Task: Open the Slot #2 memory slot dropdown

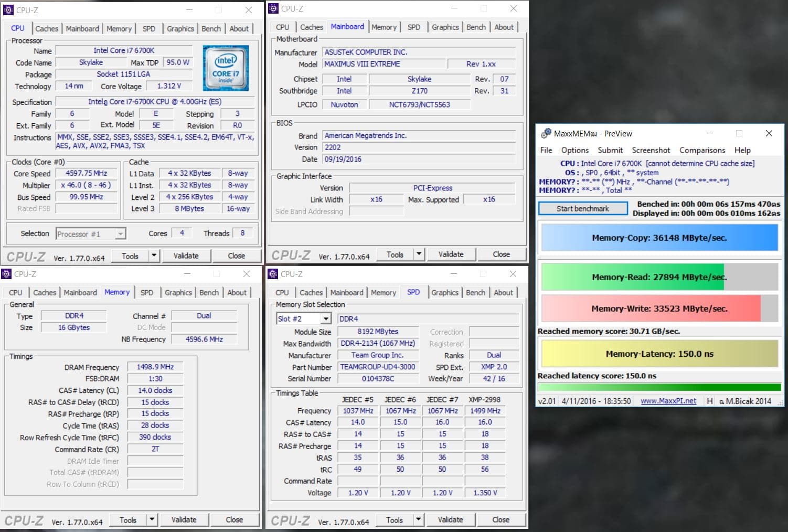Action: (x=326, y=318)
